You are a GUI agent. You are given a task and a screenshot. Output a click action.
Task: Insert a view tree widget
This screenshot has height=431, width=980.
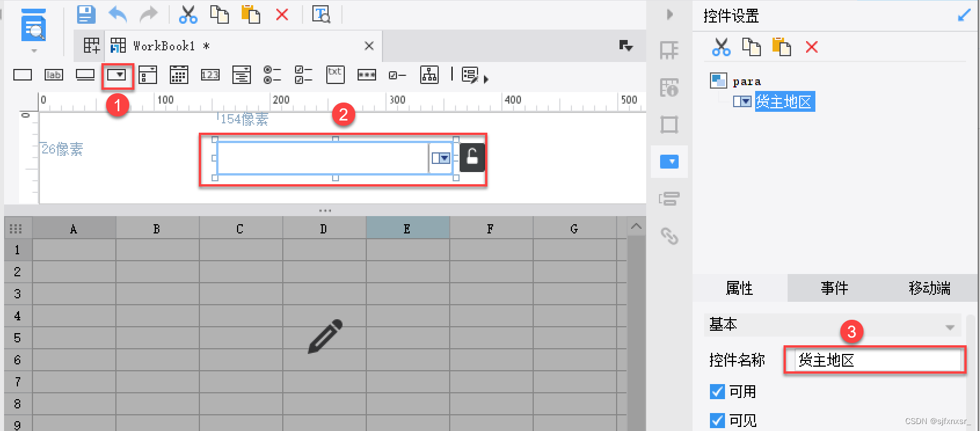click(x=429, y=75)
